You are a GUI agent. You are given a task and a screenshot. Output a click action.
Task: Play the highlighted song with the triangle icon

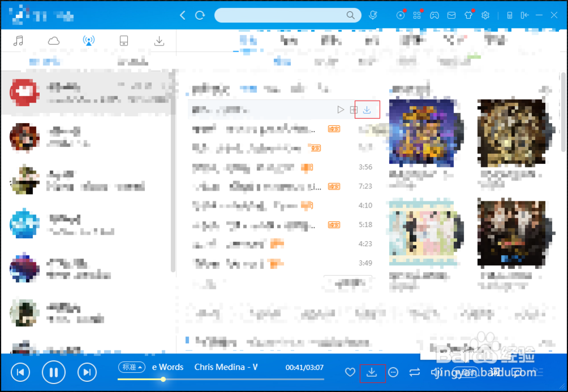[x=340, y=109]
